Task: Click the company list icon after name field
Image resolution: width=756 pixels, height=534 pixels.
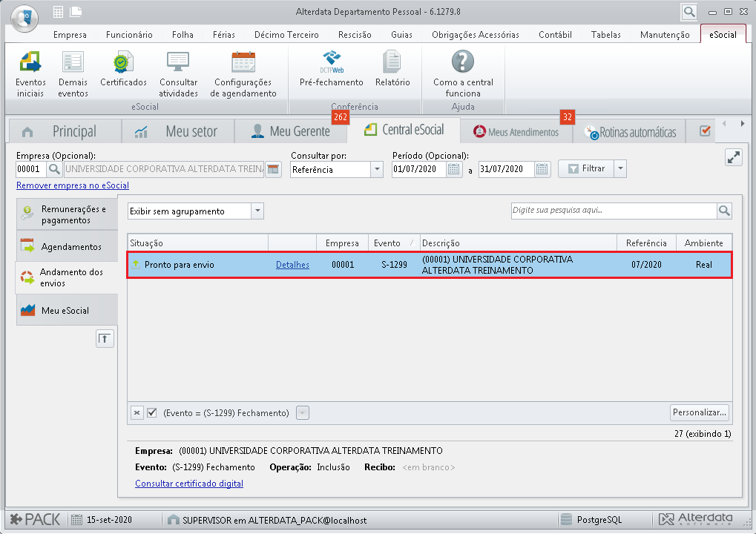Action: click(273, 169)
